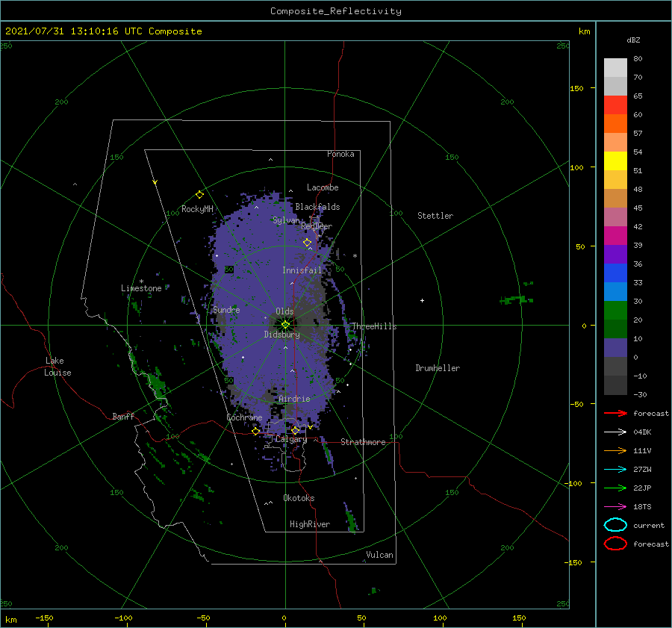This screenshot has height=628, width=672.
Task: Click the RockyMH location label
Action: pyautogui.click(x=197, y=209)
